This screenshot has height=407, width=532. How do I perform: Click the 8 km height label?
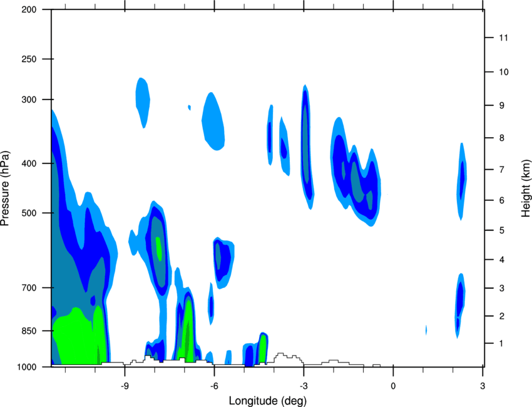pos(501,138)
